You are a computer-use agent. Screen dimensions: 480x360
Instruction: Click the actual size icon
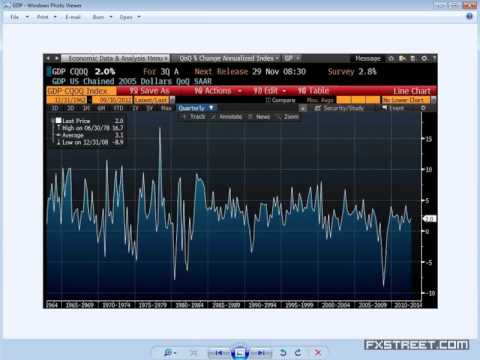pyautogui.click(x=194, y=353)
